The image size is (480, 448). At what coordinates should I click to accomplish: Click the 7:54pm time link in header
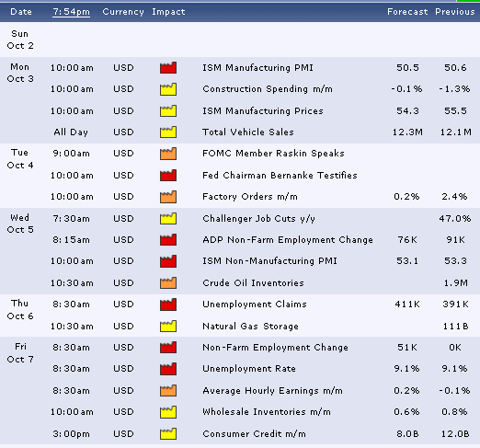tap(71, 12)
